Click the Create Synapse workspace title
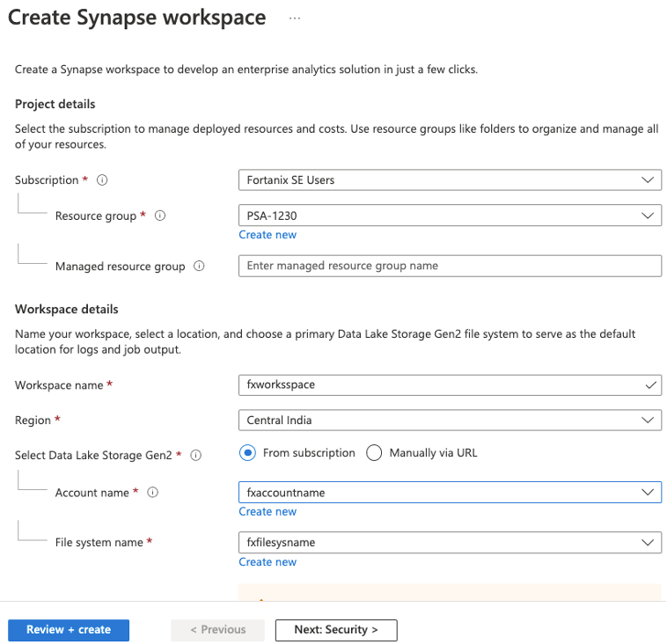This screenshot has width=667, height=644. (x=137, y=18)
